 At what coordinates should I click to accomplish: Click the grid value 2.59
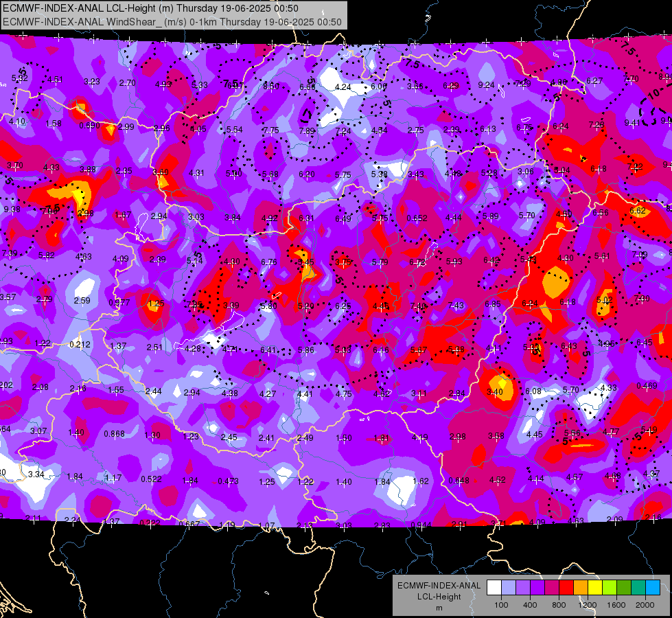82,300
